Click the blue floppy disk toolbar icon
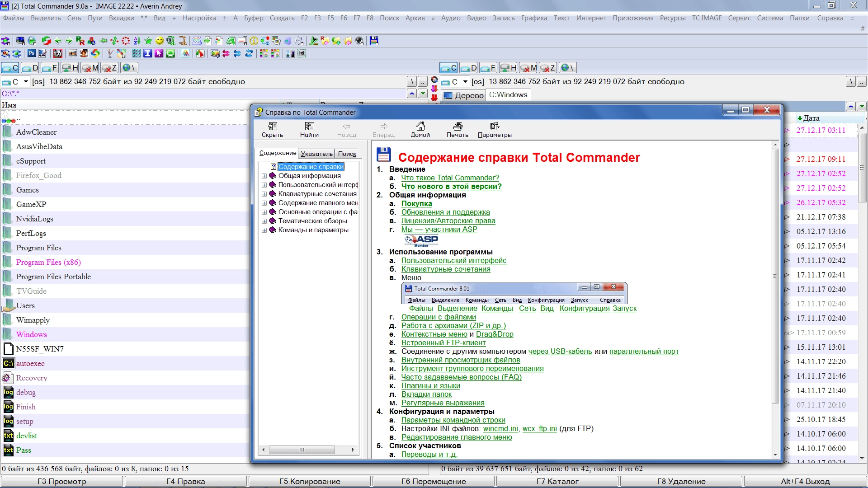Screen dimensions: 868x488 [x=374, y=41]
